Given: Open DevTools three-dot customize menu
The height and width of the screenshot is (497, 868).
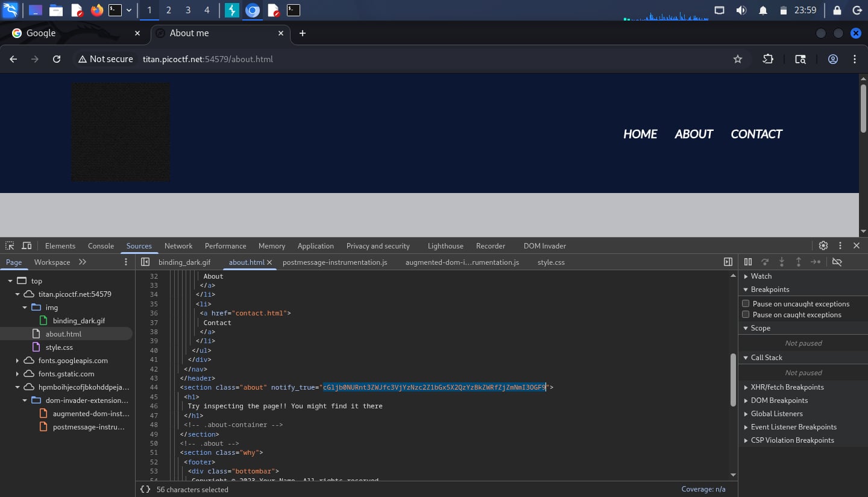Looking at the screenshot, I should coord(840,245).
